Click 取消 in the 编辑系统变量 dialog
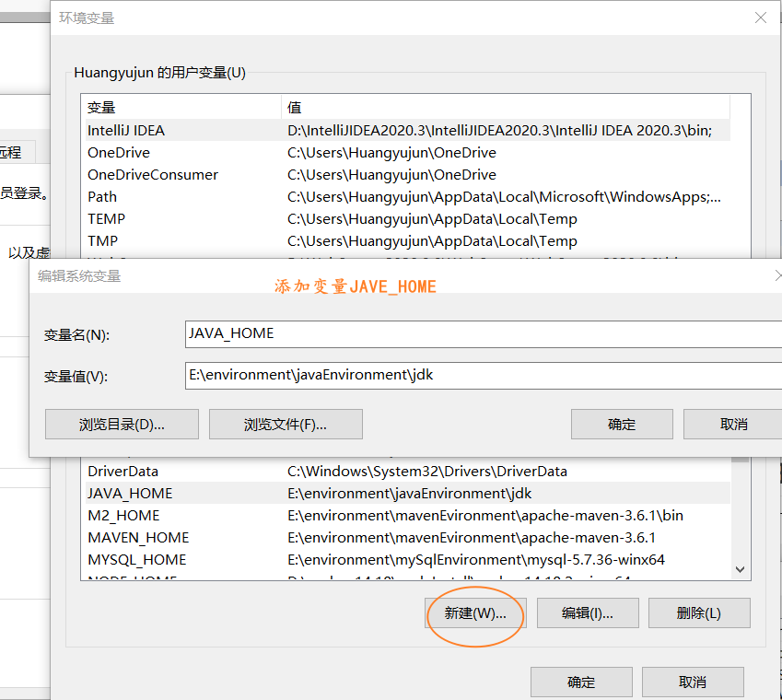The height and width of the screenshot is (700, 782). [x=732, y=425]
